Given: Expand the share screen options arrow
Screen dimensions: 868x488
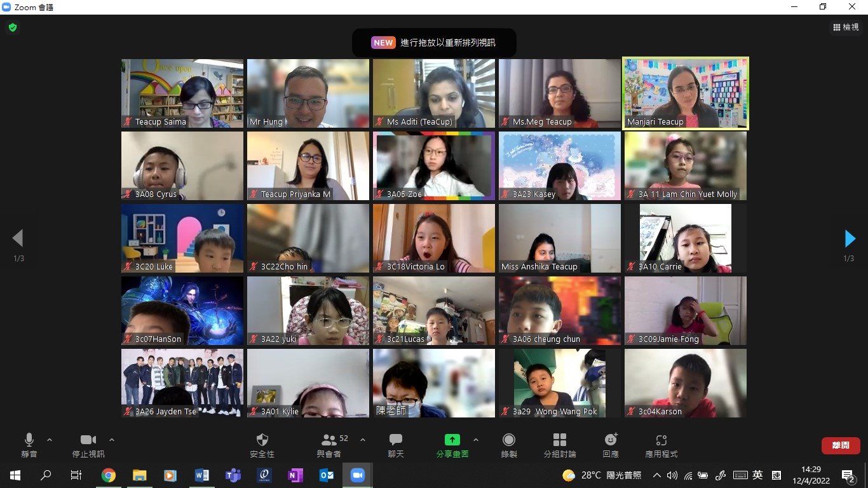Looking at the screenshot, I should (x=476, y=440).
